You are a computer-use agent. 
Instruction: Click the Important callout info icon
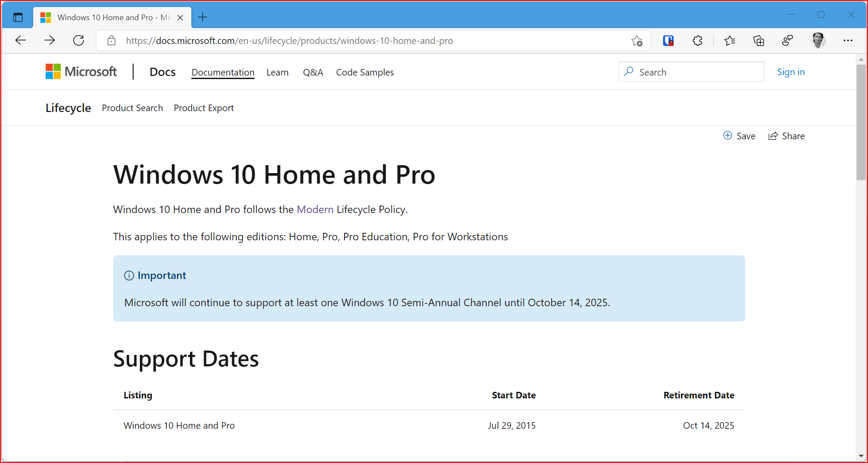point(129,275)
